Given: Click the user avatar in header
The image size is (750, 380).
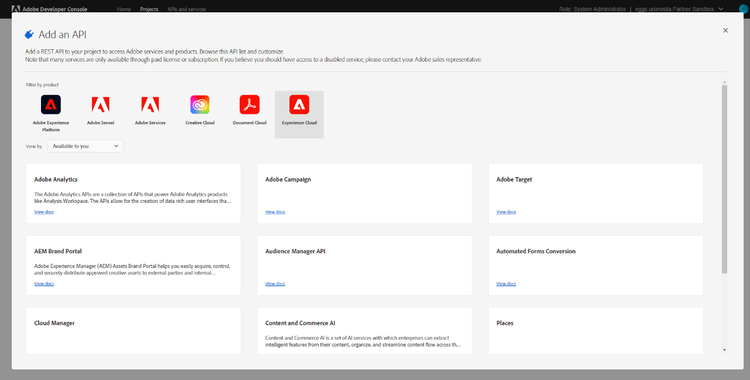Looking at the screenshot, I should click(x=744, y=9).
